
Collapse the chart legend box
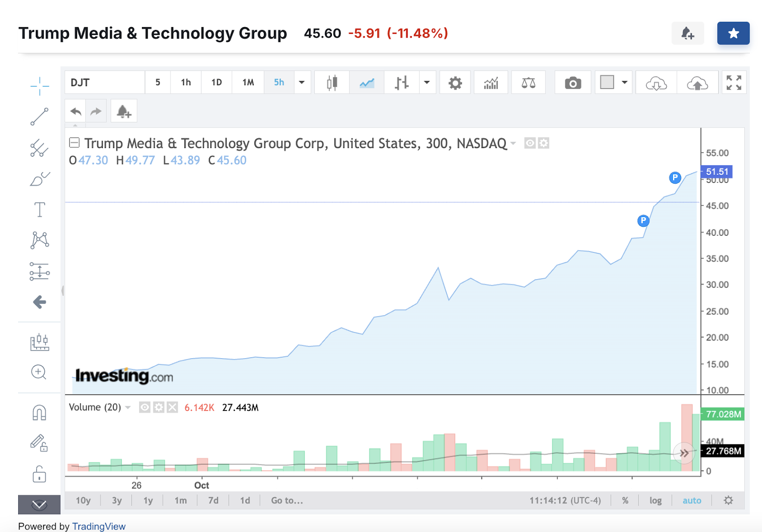coord(74,142)
